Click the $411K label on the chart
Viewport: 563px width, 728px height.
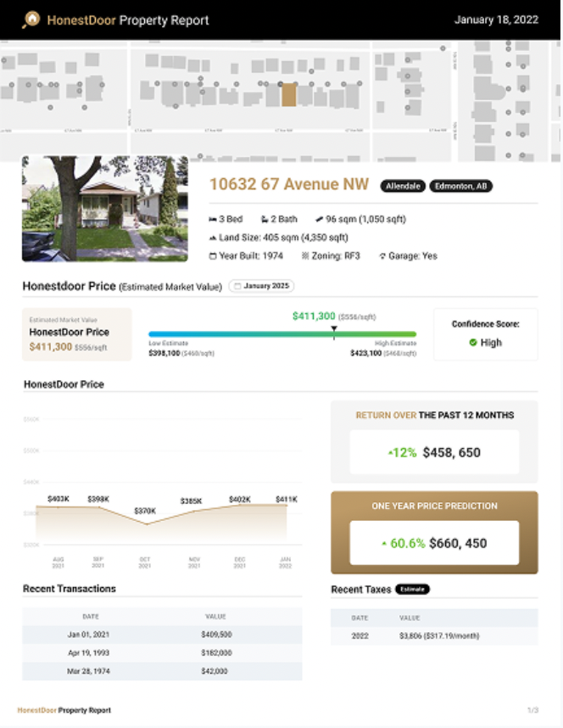tap(287, 500)
